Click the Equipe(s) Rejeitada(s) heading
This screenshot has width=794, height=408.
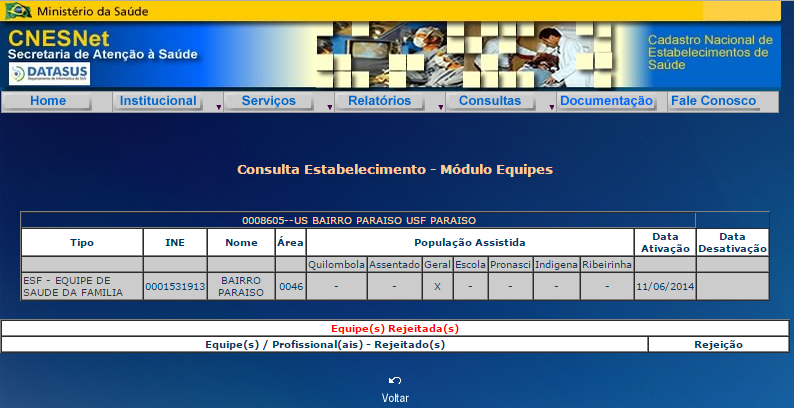(x=395, y=329)
